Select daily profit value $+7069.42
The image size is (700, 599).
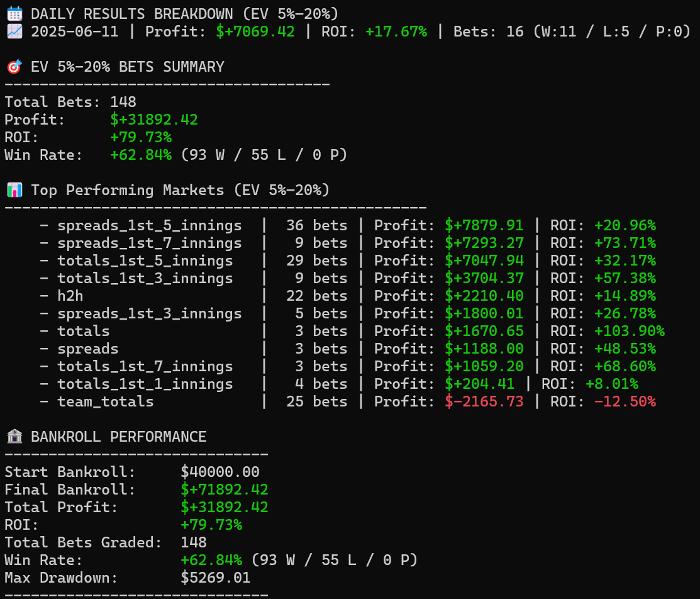point(255,31)
